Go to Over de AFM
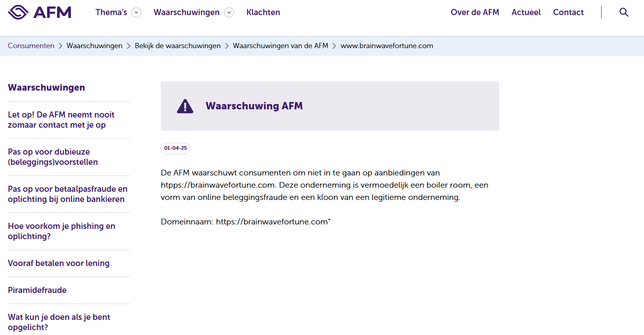 pyautogui.click(x=475, y=12)
